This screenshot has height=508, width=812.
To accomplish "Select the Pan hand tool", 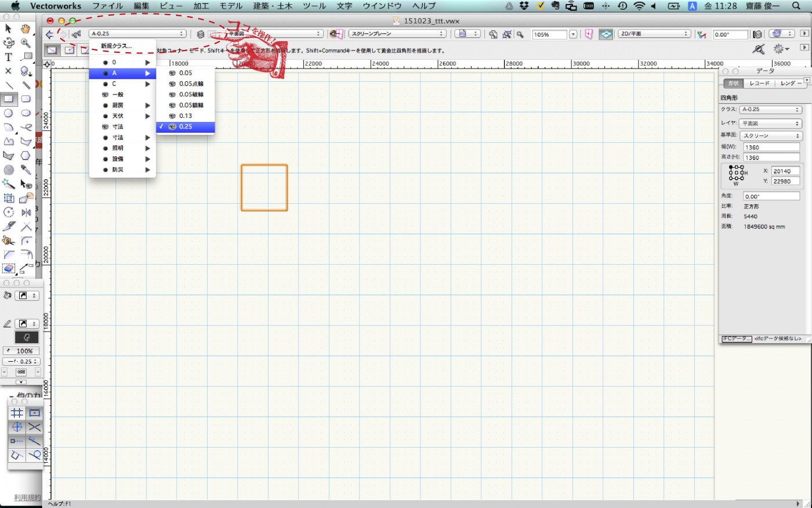I will 26,28.
